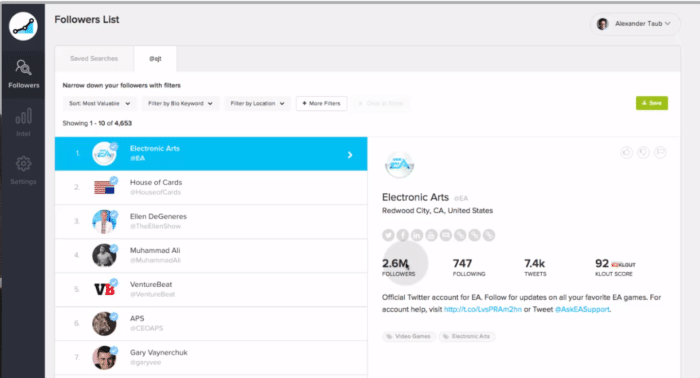Click the 747 Following stat

(x=469, y=267)
